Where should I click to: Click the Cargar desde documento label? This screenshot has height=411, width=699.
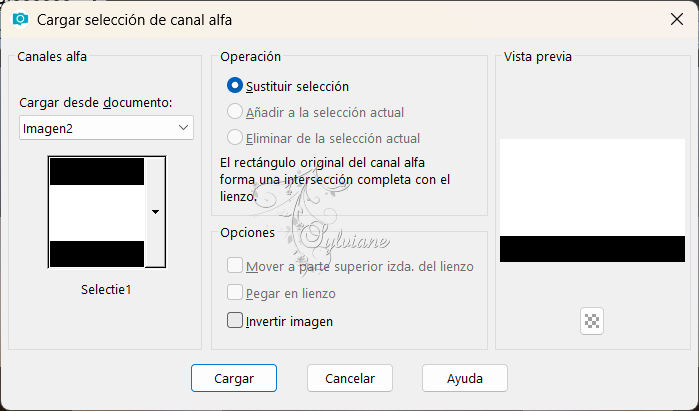point(95,103)
